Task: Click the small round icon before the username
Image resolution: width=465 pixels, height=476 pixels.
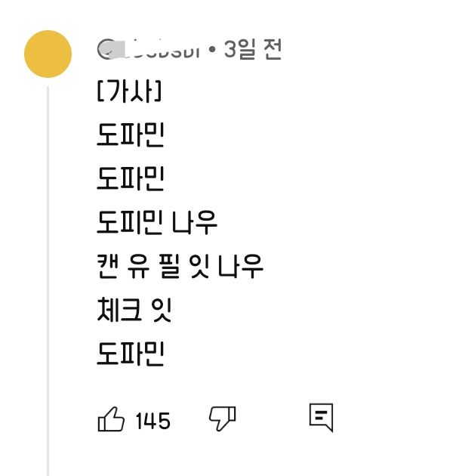Action: click(106, 50)
